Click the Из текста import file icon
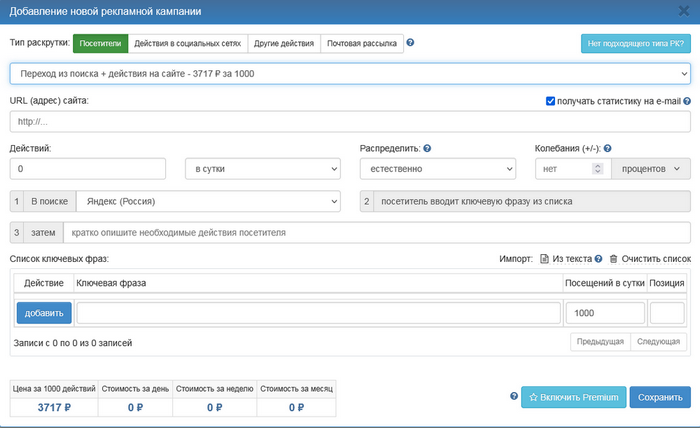 [x=544, y=230]
